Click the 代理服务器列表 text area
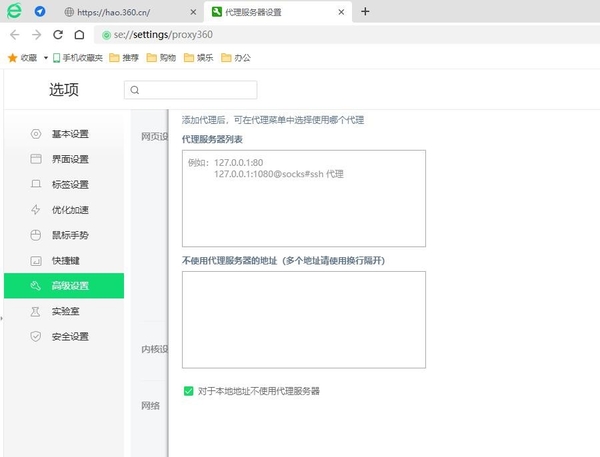This screenshot has width=600, height=457. coord(303,198)
